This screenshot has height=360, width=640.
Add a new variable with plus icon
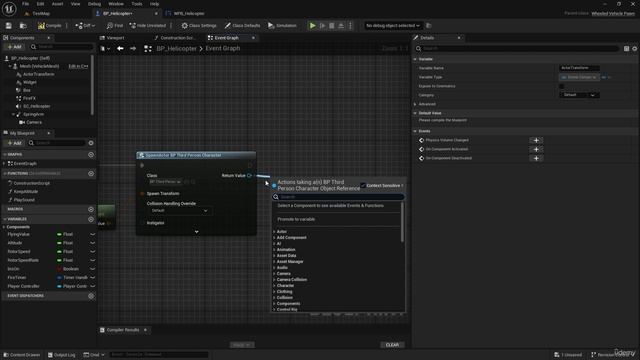click(91, 219)
